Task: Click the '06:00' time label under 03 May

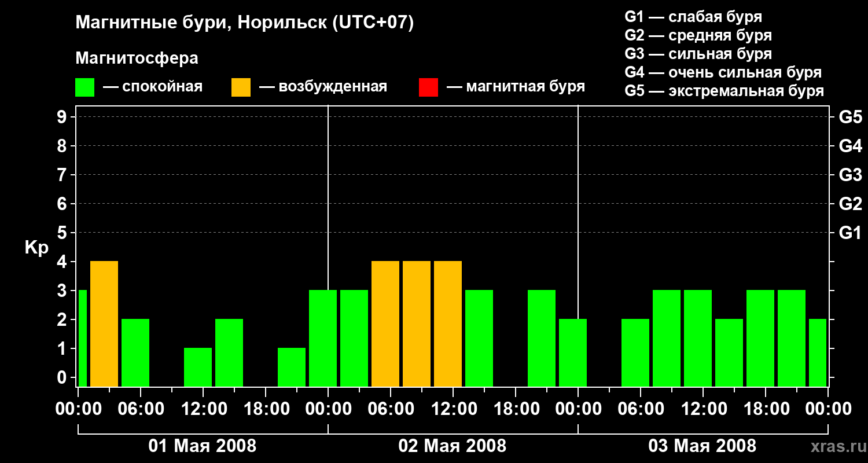Action: (641, 409)
